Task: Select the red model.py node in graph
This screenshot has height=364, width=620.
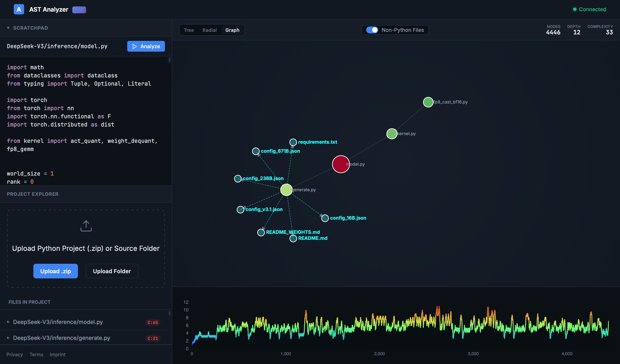Action: [x=341, y=164]
